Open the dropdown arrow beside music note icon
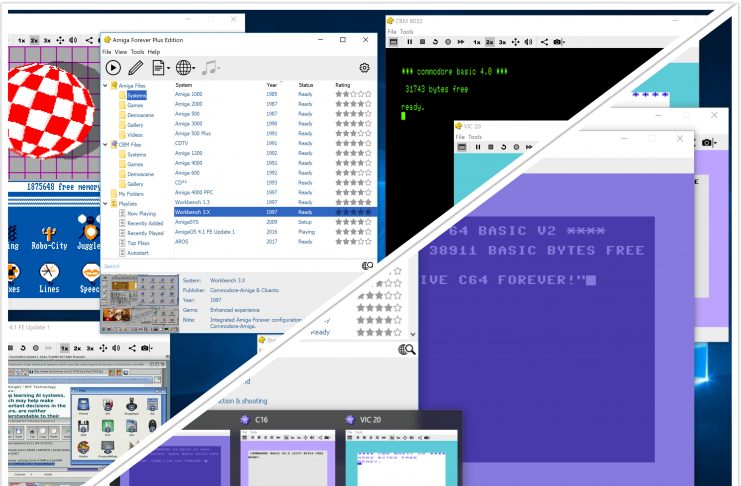 coord(218,69)
